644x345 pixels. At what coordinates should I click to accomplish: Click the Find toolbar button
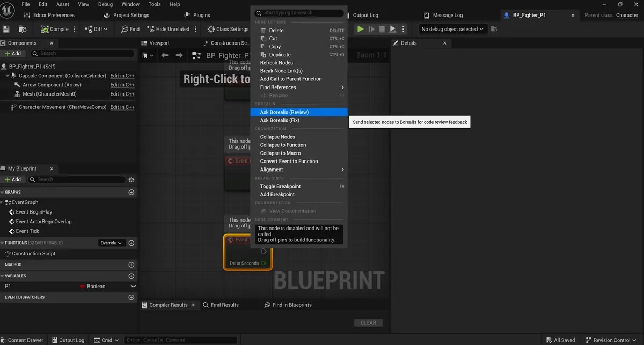pos(130,29)
